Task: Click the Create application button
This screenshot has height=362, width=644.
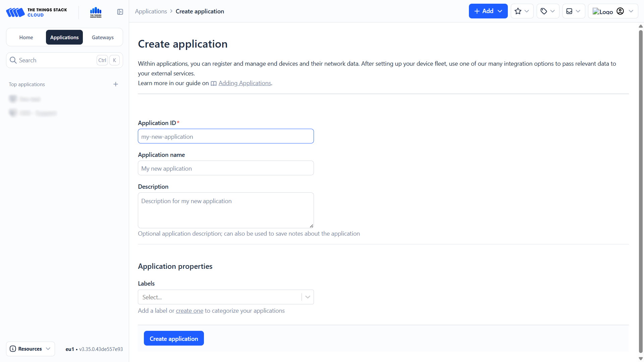Action: click(174, 339)
